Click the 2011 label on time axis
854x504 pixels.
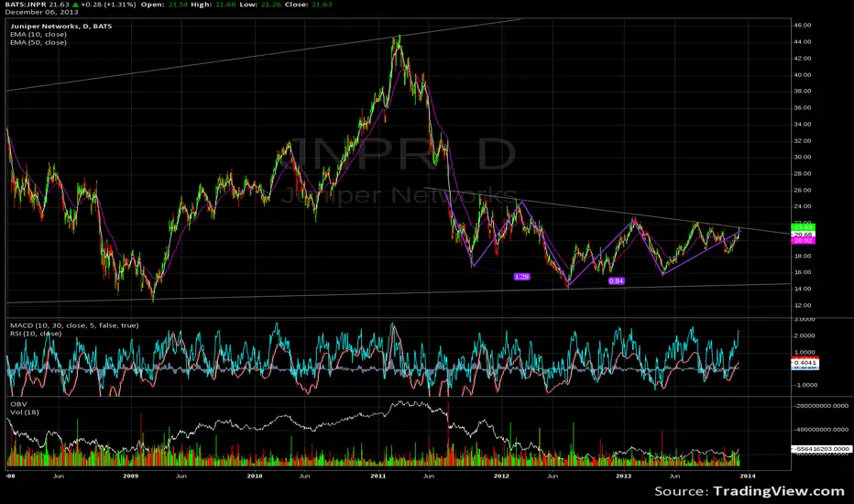point(378,476)
